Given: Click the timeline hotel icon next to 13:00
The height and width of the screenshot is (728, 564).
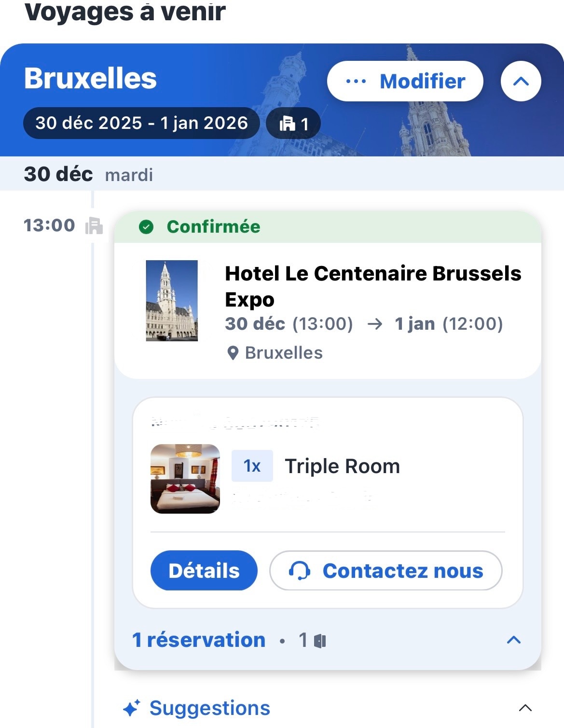Looking at the screenshot, I should click(94, 225).
